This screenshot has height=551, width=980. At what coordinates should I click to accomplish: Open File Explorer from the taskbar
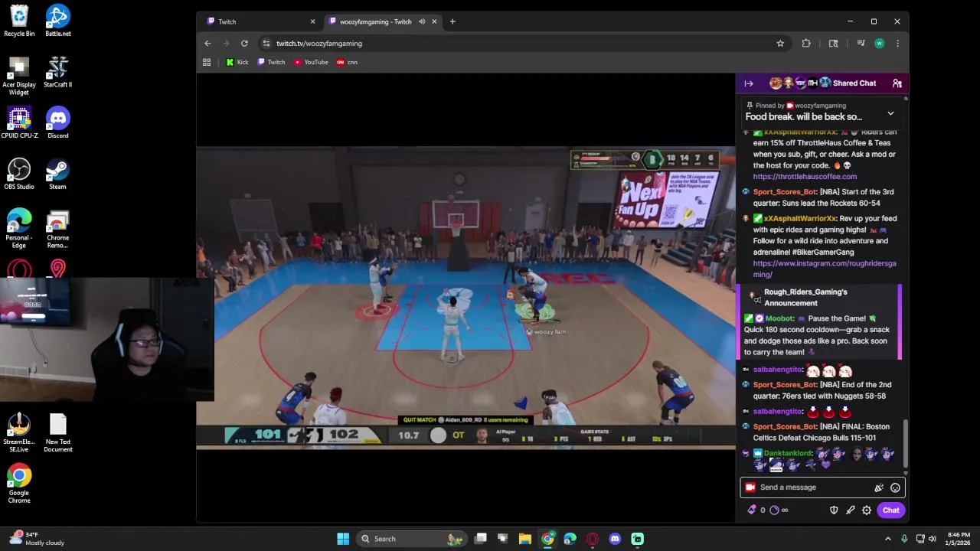(525, 539)
